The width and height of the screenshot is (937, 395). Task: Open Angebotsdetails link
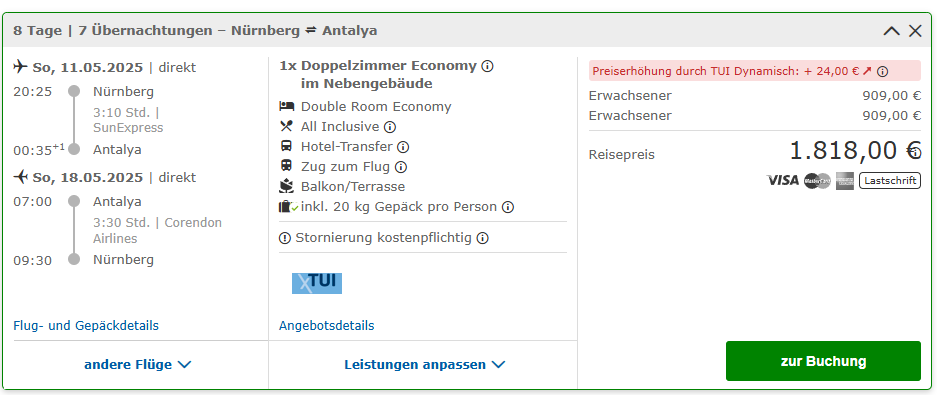326,326
